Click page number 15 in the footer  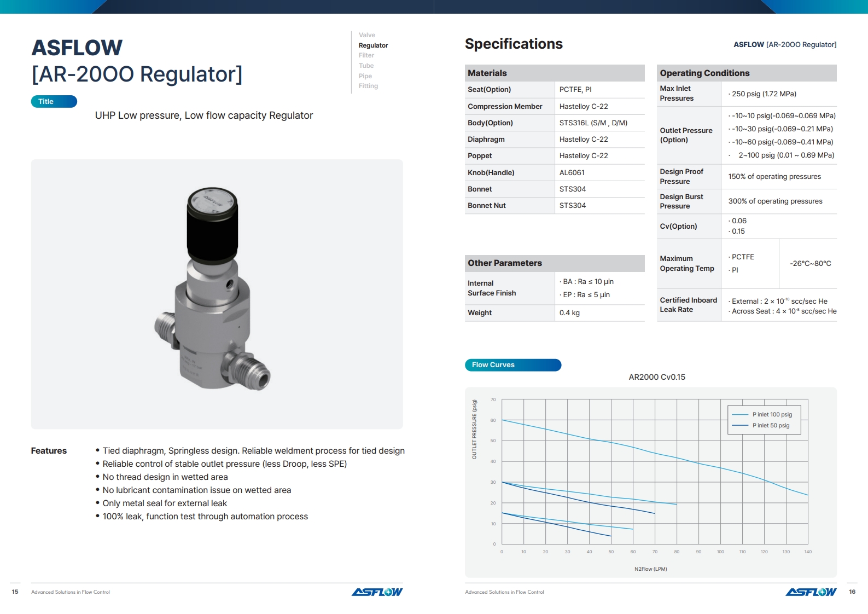pyautogui.click(x=15, y=592)
